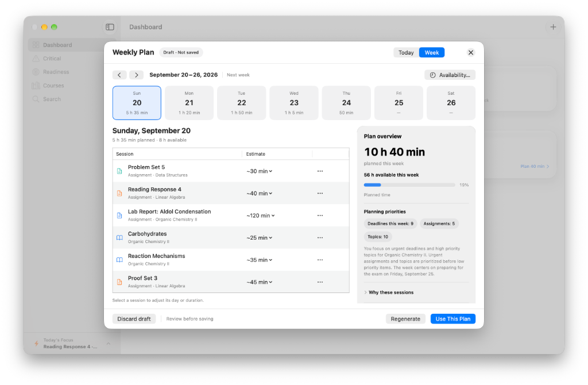Click the Next week label
This screenshot has width=588, height=385.
pos(238,75)
